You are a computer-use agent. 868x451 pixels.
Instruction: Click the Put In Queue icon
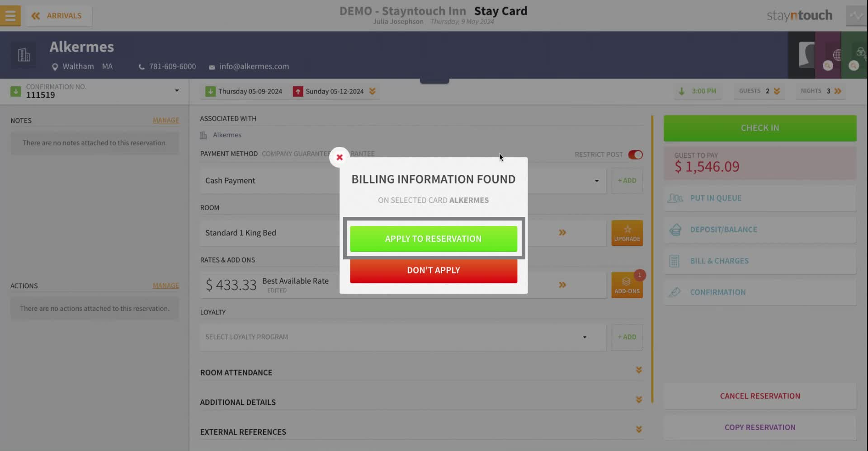tap(675, 198)
